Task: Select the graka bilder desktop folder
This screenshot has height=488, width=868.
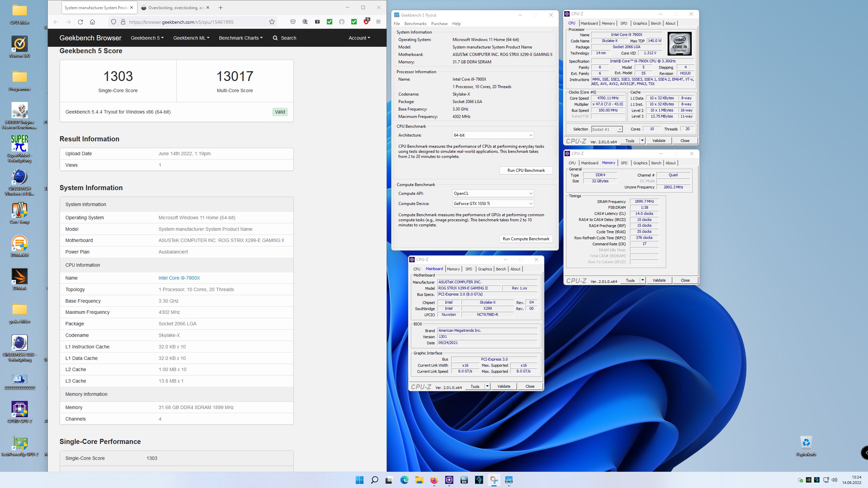Action: [20, 312]
